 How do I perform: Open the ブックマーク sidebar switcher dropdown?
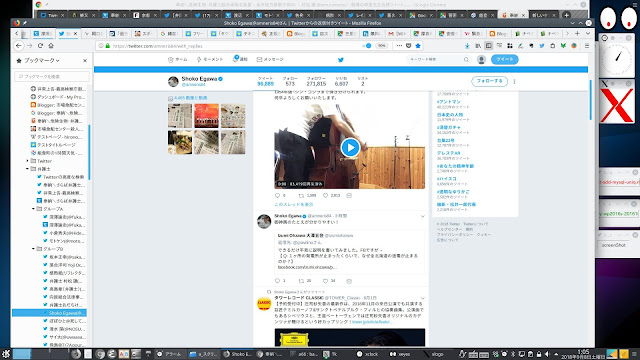42,60
